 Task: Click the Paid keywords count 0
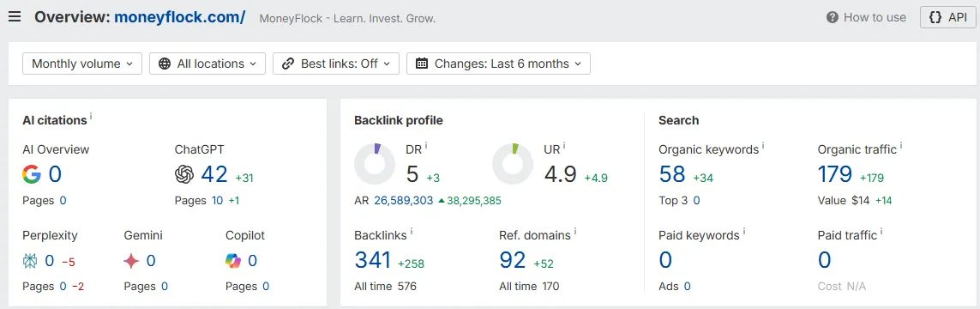point(665,260)
